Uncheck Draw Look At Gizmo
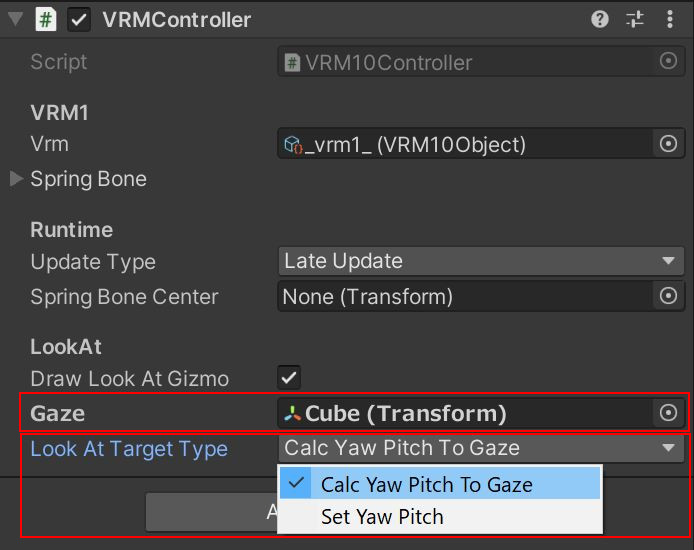This screenshot has width=694, height=550. 289,377
